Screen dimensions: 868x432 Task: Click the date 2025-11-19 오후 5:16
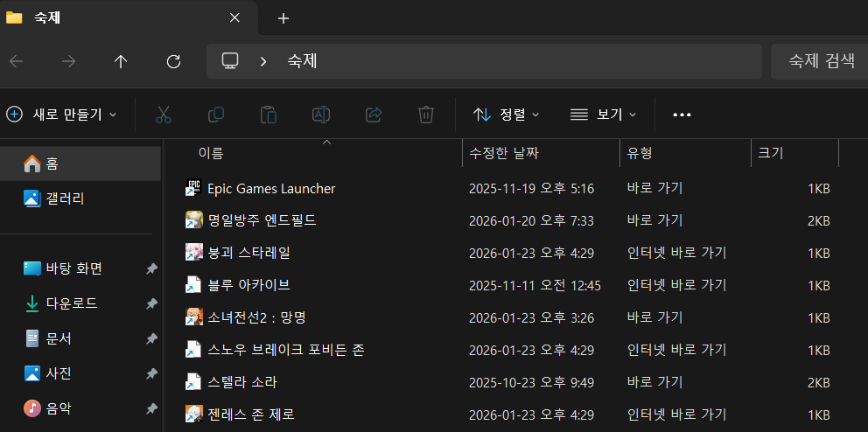pos(531,189)
